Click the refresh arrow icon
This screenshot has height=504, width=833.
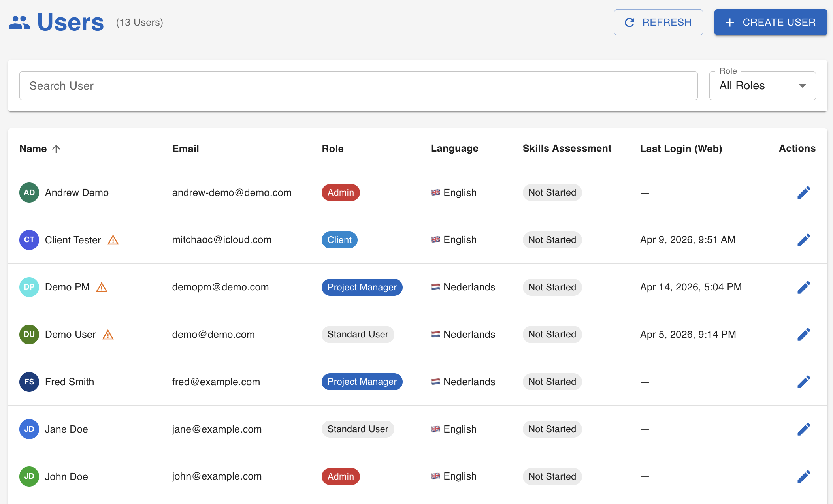pos(629,22)
